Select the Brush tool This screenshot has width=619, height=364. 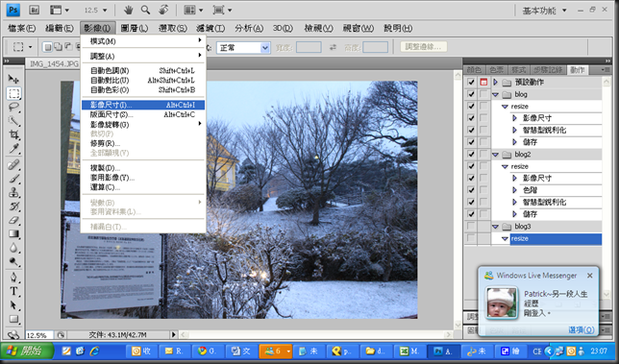[13, 179]
